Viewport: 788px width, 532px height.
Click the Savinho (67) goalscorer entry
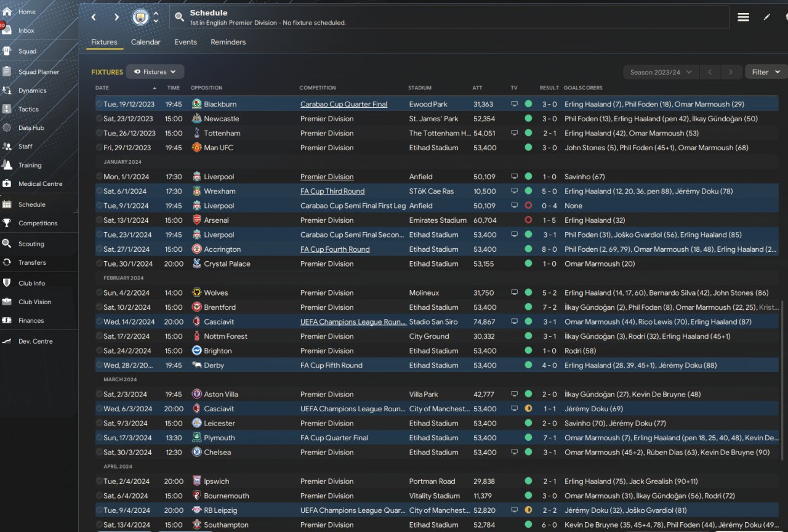(585, 177)
